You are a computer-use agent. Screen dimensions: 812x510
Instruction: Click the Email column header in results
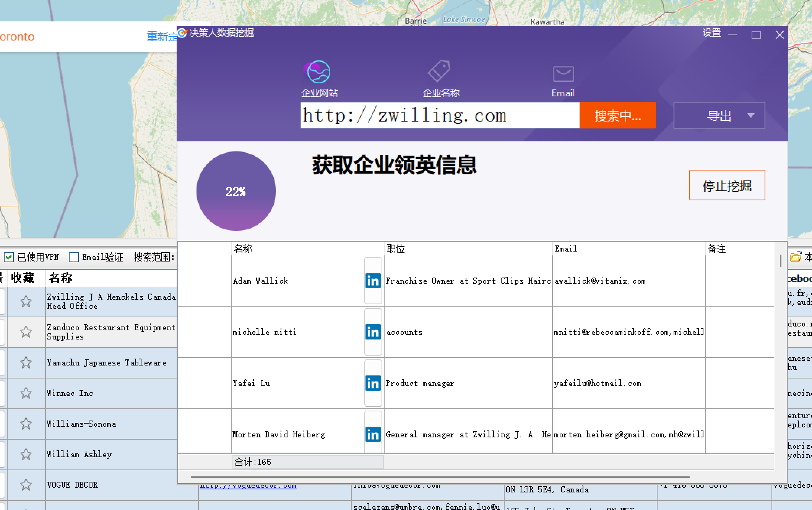[629, 249]
